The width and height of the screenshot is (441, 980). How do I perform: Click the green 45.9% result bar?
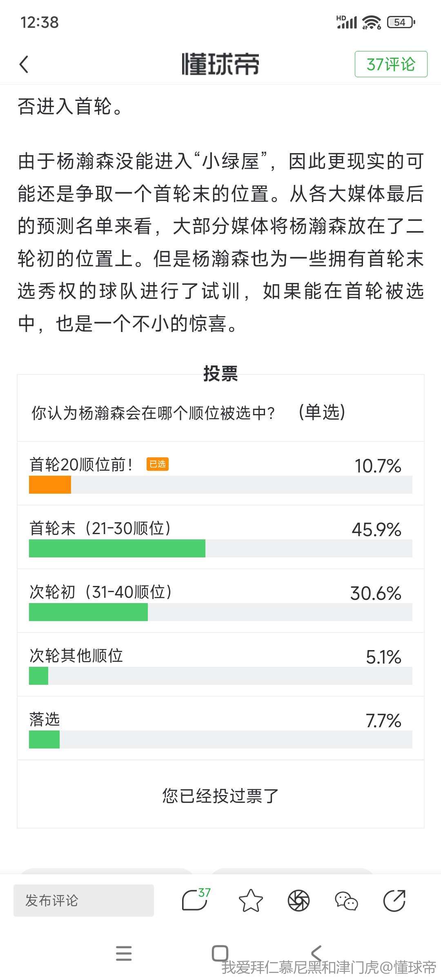point(117,548)
